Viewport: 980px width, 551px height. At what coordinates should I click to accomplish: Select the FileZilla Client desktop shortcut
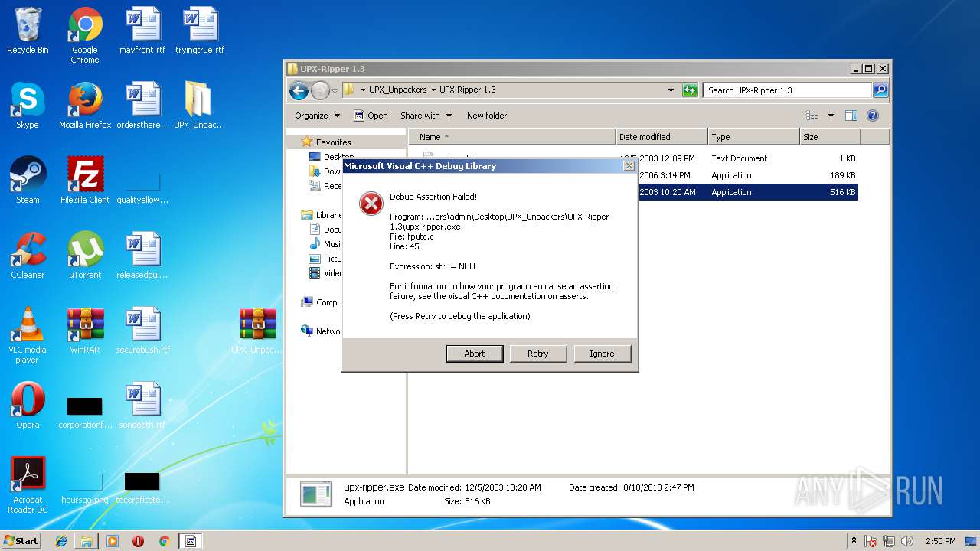(x=85, y=181)
